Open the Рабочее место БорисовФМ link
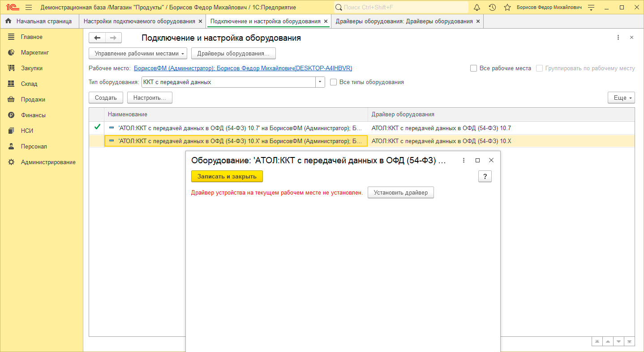 tap(243, 68)
